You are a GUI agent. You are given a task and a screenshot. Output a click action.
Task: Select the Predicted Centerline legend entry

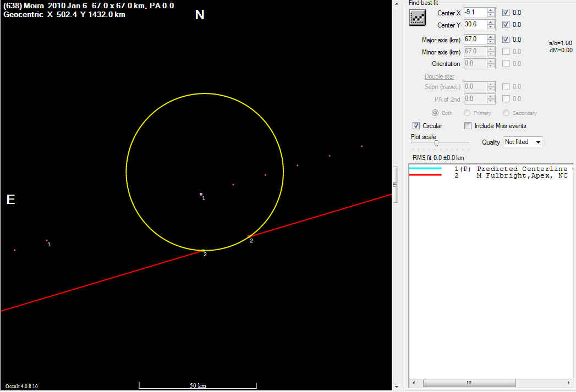[x=522, y=169]
